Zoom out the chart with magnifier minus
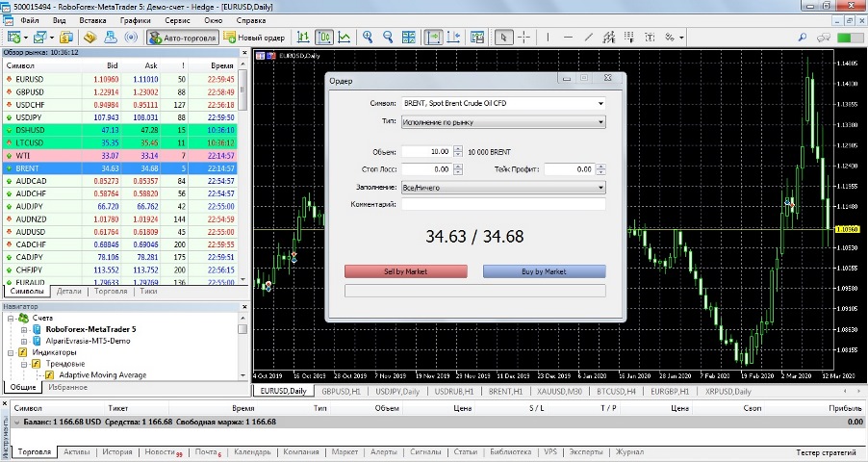 [x=388, y=38]
